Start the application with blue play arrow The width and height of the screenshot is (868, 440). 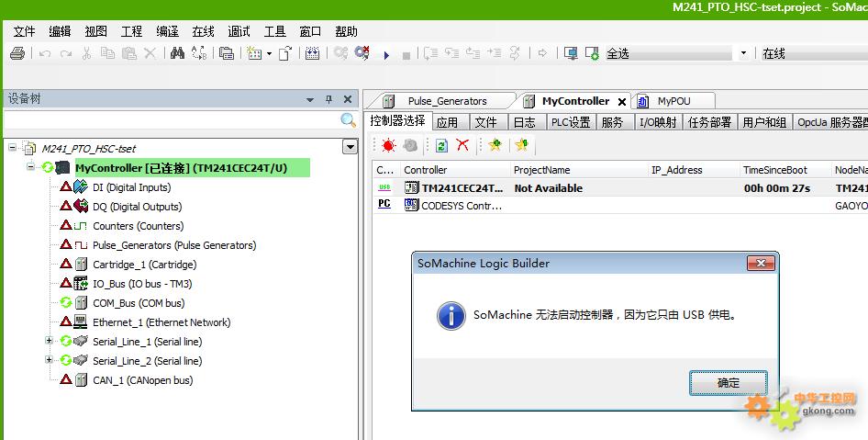click(386, 55)
